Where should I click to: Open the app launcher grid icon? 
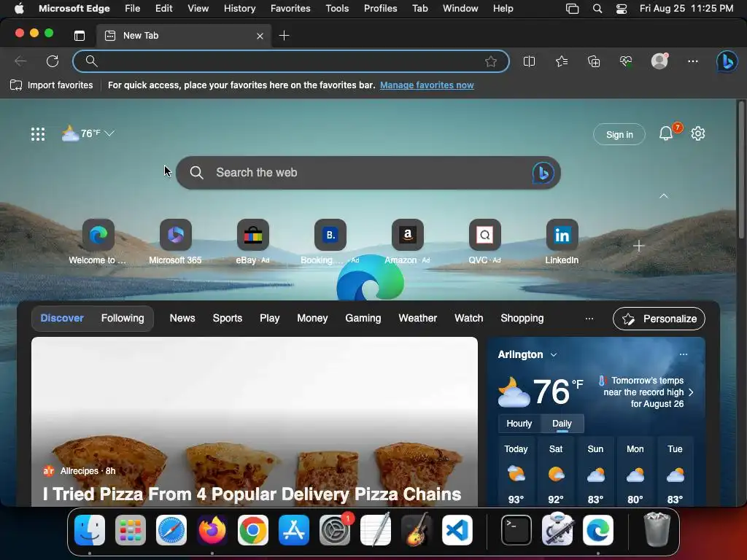pyautogui.click(x=38, y=134)
